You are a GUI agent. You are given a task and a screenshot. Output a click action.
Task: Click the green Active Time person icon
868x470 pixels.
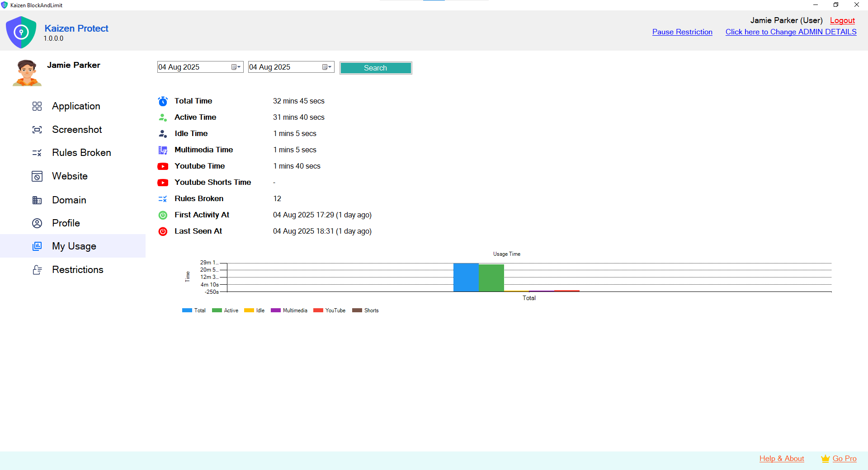tap(163, 117)
